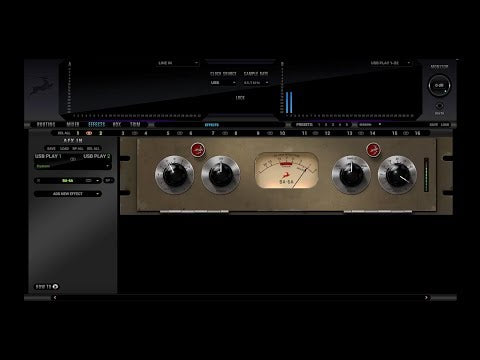Click the Monitor volume knob
Screen dimensions: 480x360
tap(439, 85)
